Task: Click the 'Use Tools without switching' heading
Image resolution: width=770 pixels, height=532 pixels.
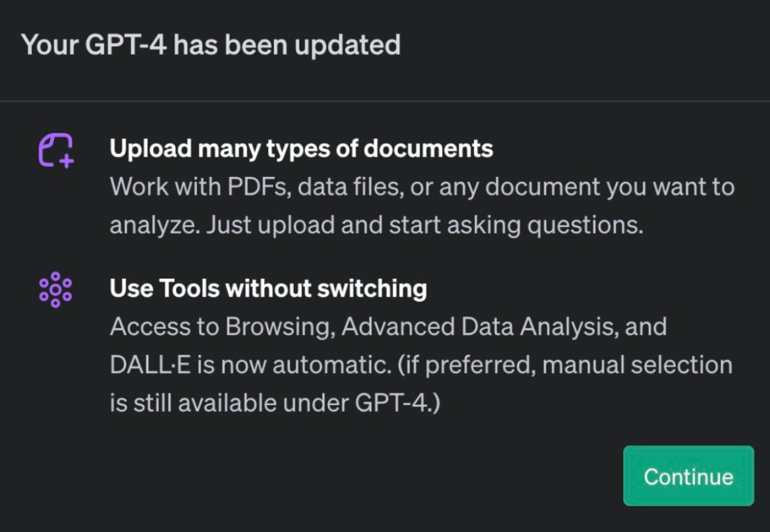Action: 268,288
